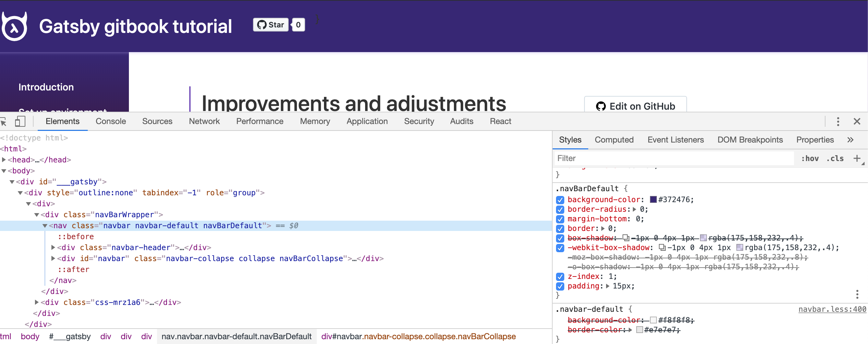Viewport: 868px width, 344px height.
Task: Collapse the div id ___gatsby node
Action: (x=12, y=182)
